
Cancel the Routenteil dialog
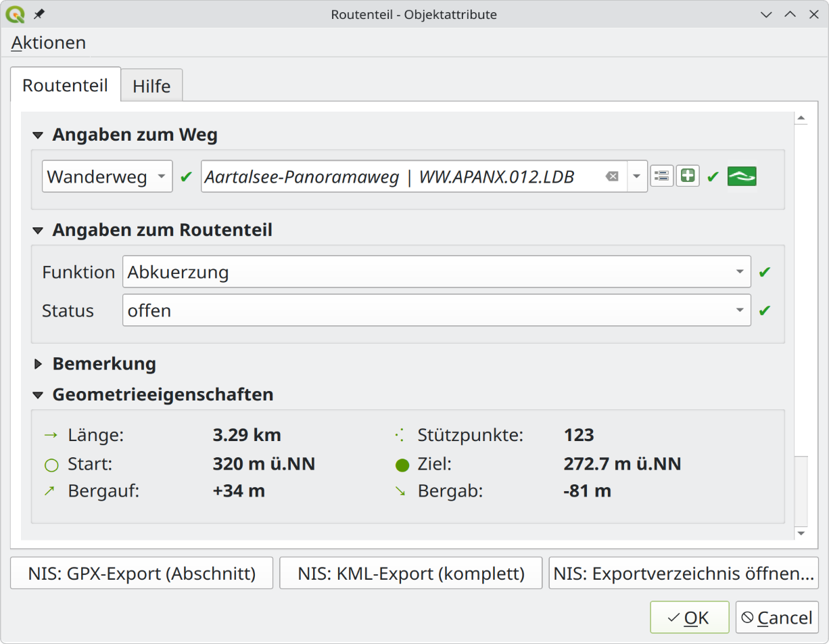[x=777, y=617]
